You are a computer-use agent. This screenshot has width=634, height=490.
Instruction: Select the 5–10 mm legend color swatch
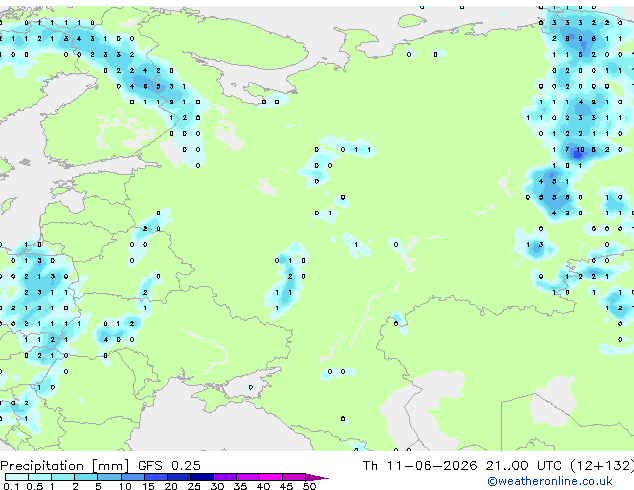(x=109, y=477)
